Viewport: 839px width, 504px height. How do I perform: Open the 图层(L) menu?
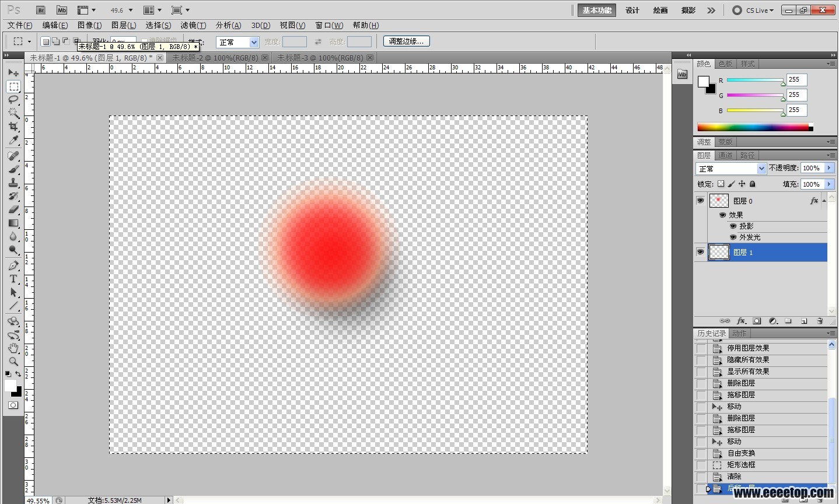coord(124,25)
